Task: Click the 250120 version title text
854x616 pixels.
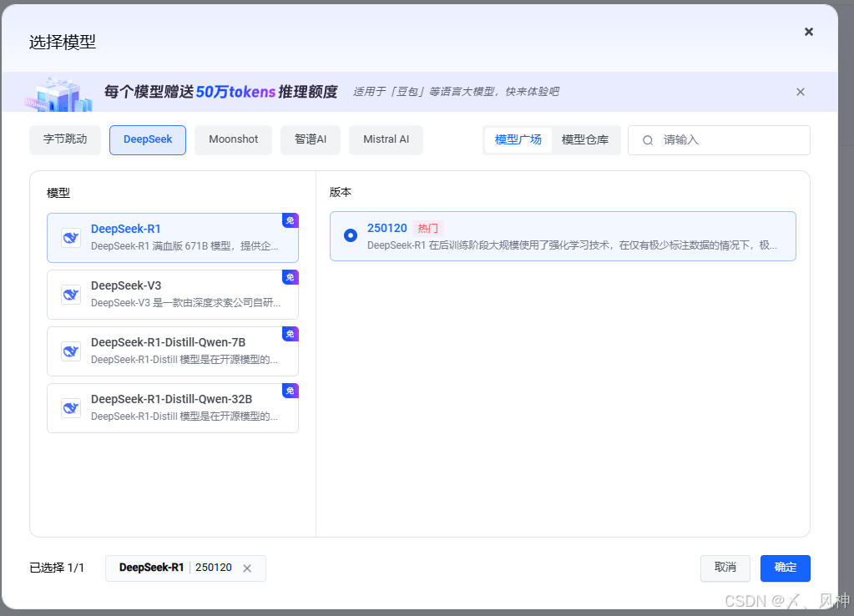Action: tap(387, 228)
